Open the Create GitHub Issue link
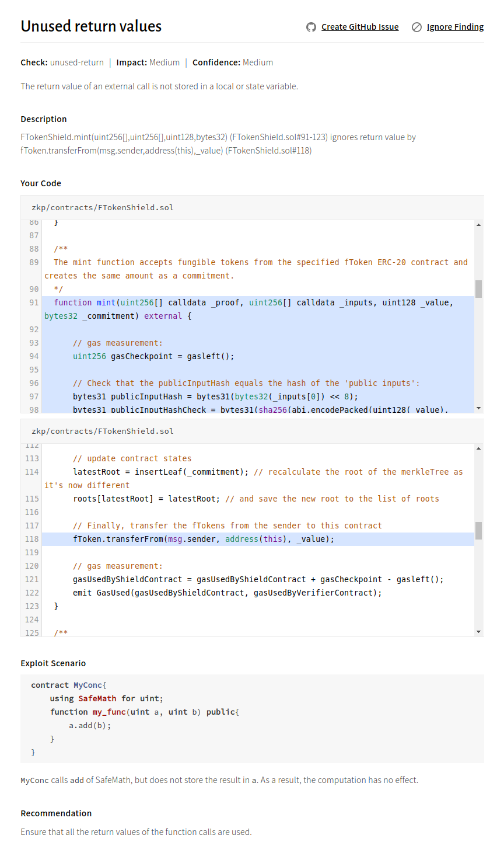The height and width of the screenshot is (856, 504). (359, 27)
